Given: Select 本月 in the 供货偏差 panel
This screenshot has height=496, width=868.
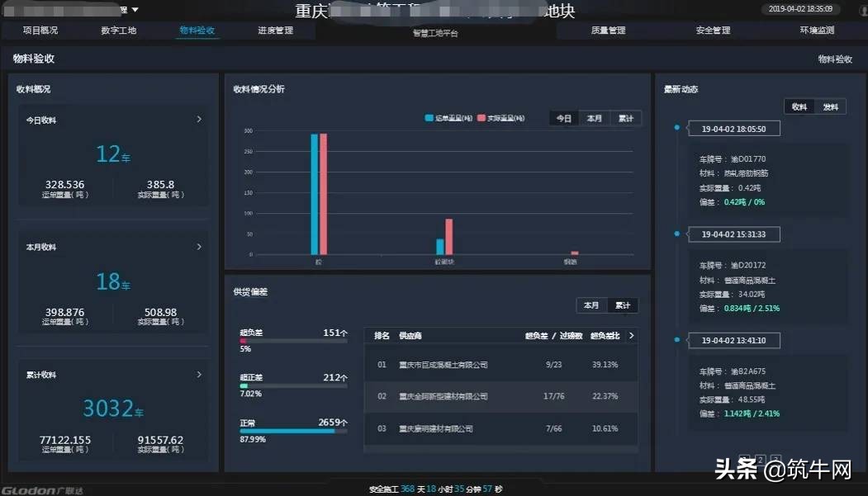Looking at the screenshot, I should 591,305.
